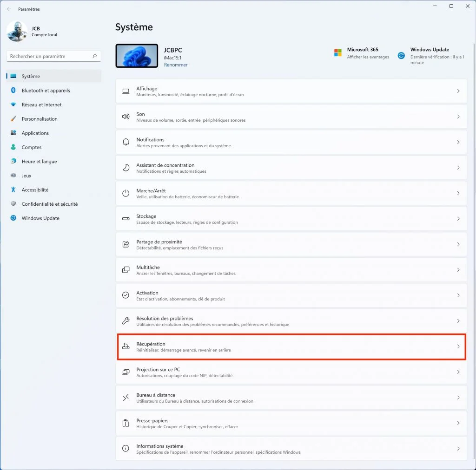Expand the Presse-papiers row chevron
Viewport: 476px width, 470px height.
coord(458,423)
